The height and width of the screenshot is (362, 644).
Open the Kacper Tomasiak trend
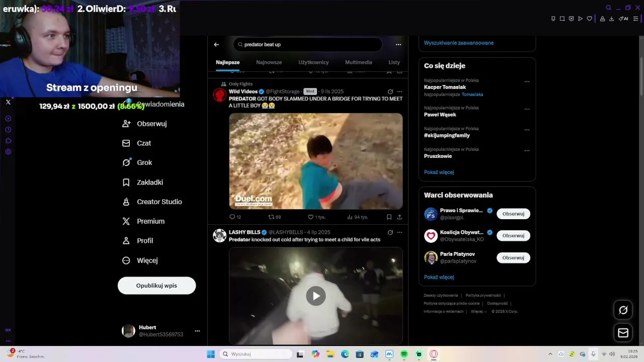point(445,87)
